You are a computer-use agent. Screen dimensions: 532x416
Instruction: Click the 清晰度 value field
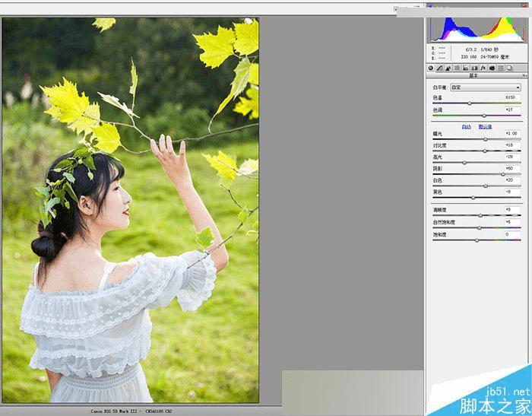pyautogui.click(x=512, y=210)
